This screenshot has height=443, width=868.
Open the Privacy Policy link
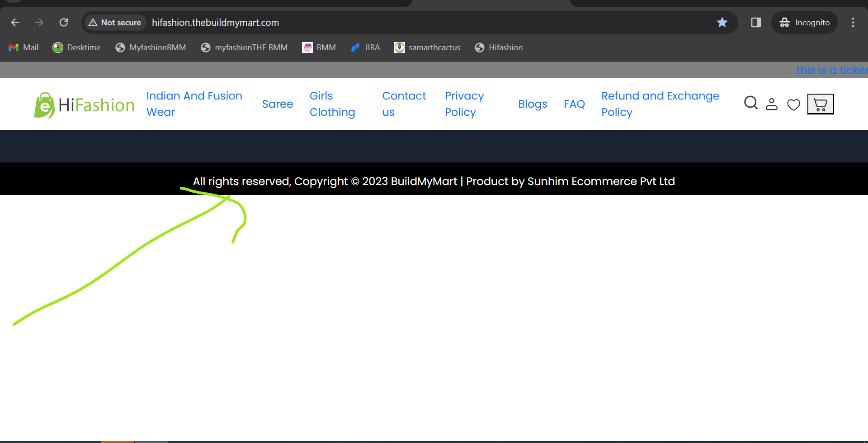click(x=464, y=104)
